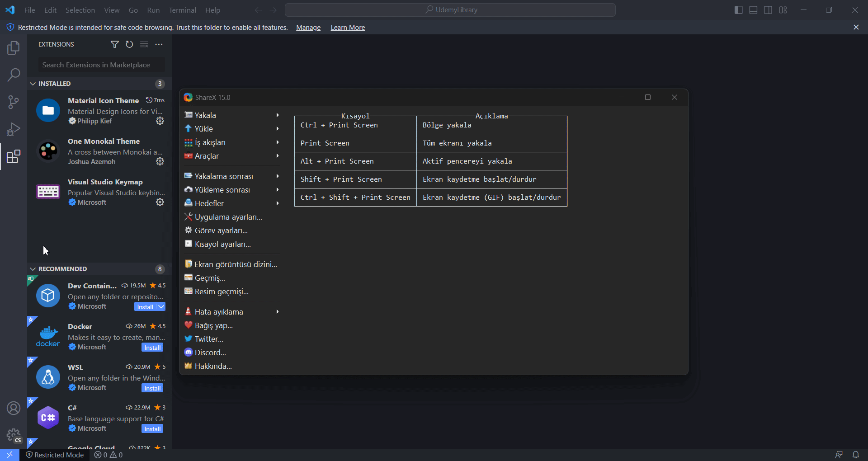Refresh the extensions list
This screenshot has width=868, height=461.
click(129, 44)
